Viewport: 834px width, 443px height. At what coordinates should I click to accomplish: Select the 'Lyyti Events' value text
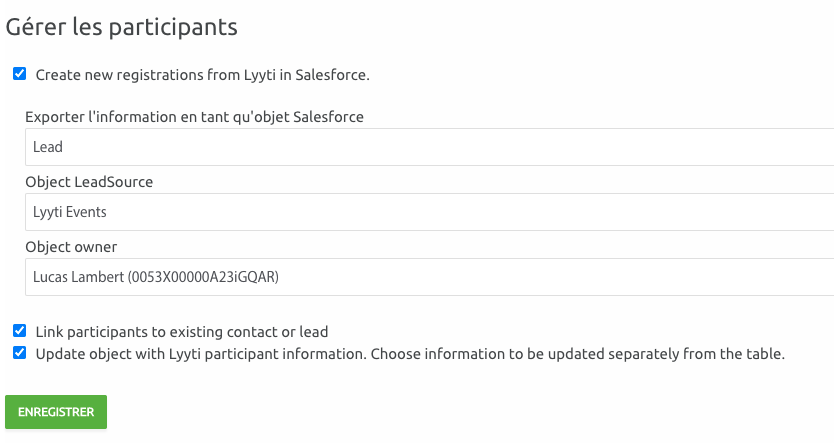[70, 212]
